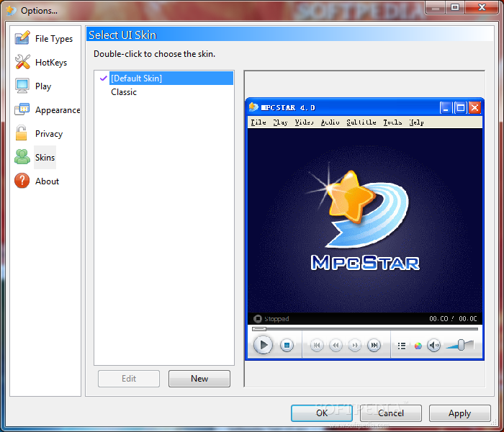Image resolution: width=504 pixels, height=432 pixels.
Task: Click the seek bar in the skin preview
Action: [x=365, y=329]
